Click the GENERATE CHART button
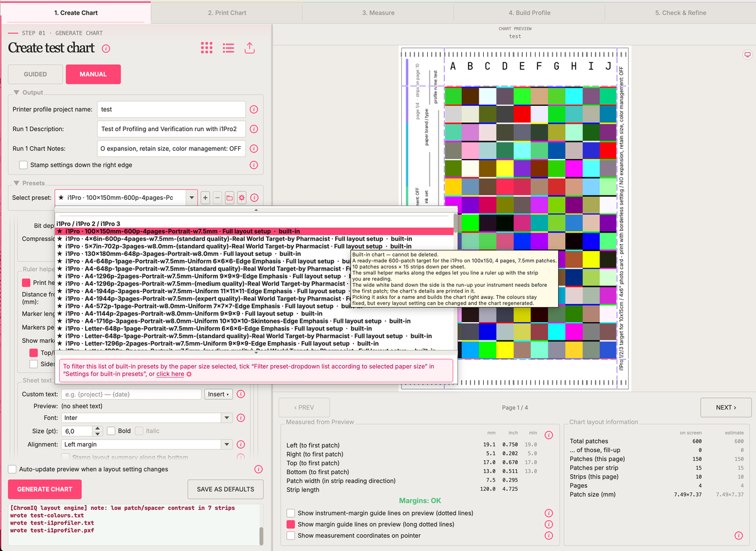 click(x=45, y=489)
